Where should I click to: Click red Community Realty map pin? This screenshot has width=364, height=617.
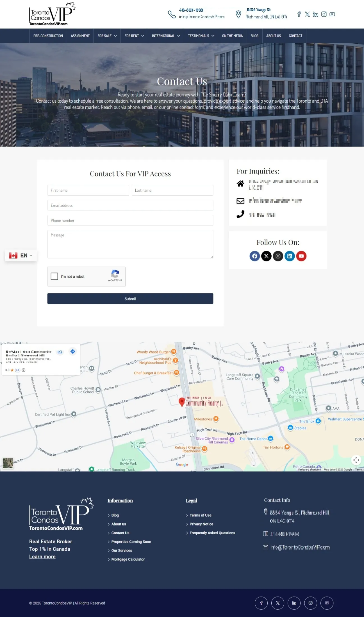click(x=182, y=402)
